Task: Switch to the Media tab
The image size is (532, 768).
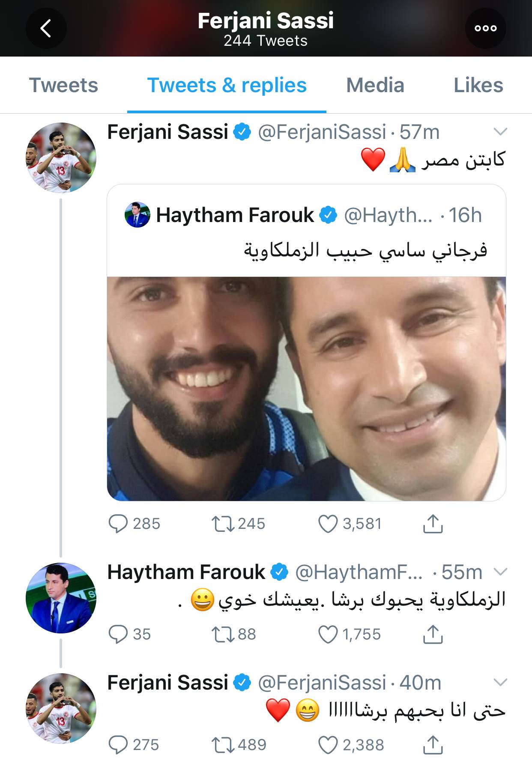Action: pyautogui.click(x=375, y=85)
